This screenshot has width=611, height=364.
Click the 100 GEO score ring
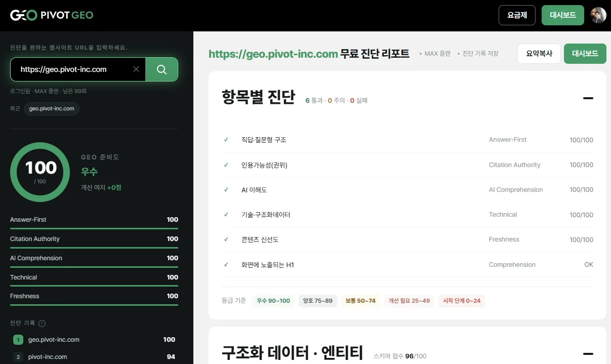[40, 172]
